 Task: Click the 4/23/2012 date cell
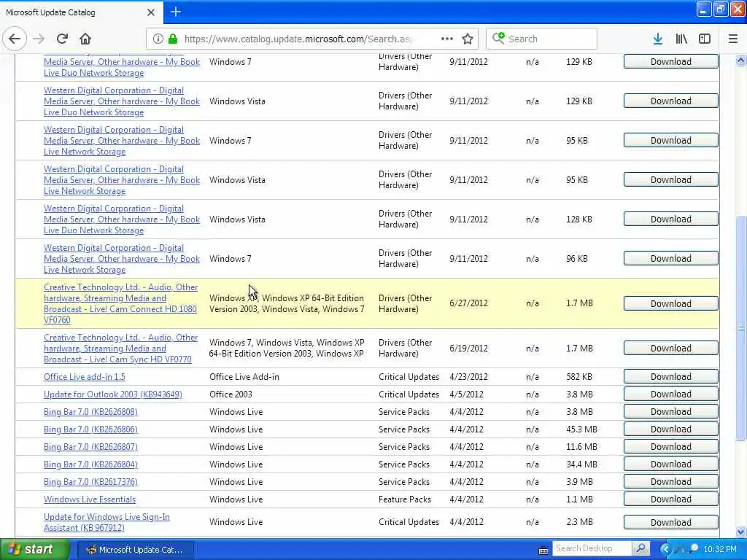pyautogui.click(x=468, y=377)
